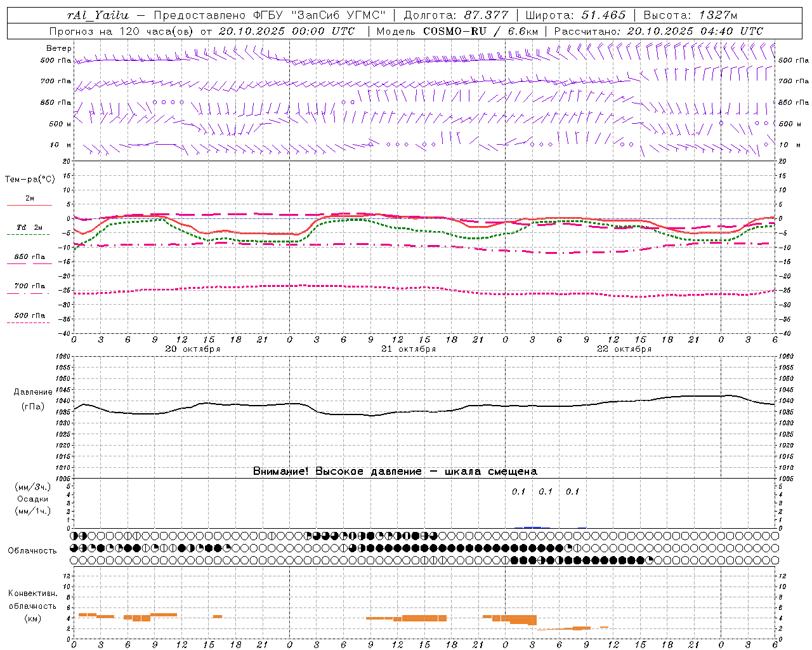Click the Внимание! Высокое давление warning text
This screenshot has width=812, height=650.
[395, 472]
